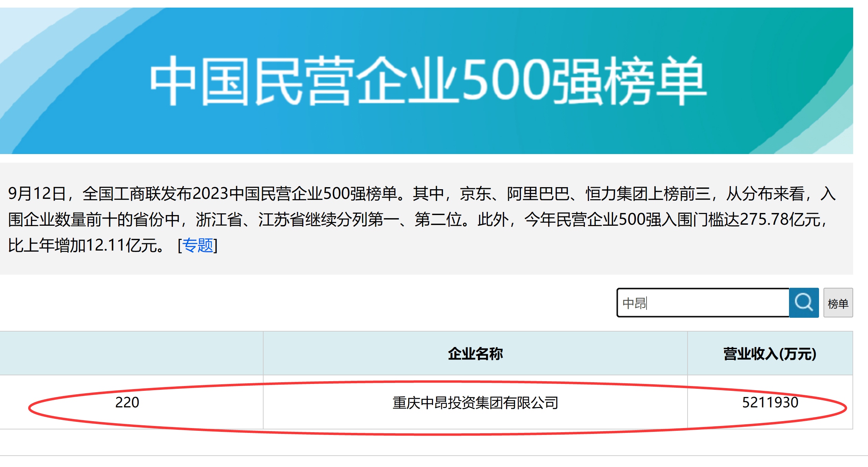Click the 中国民营企业500强榜单 banner image

click(x=426, y=81)
